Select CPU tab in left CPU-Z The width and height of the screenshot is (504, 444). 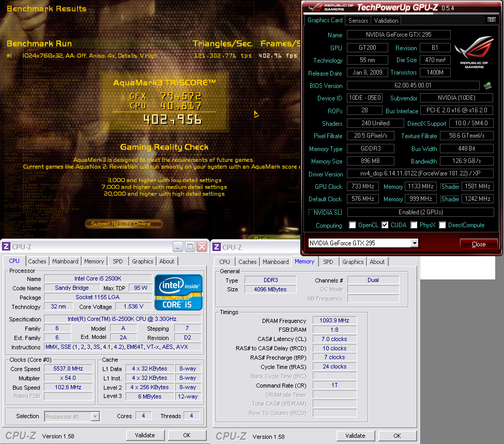[14, 261]
